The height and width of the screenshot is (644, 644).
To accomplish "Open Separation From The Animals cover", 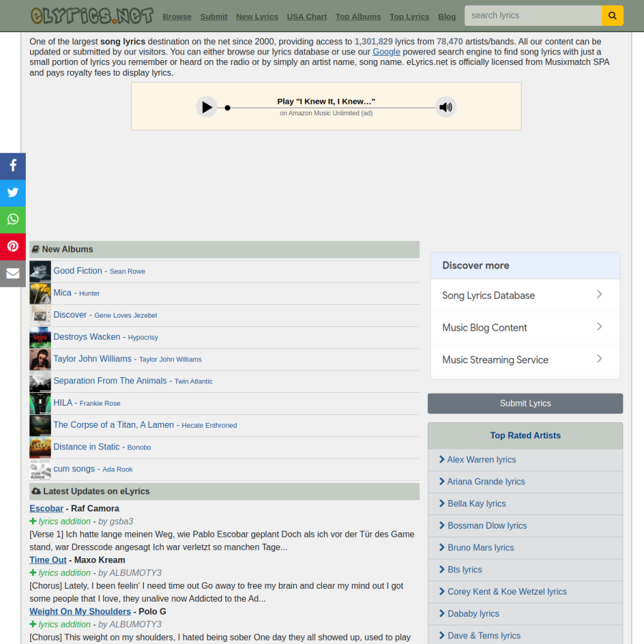I will (x=40, y=381).
